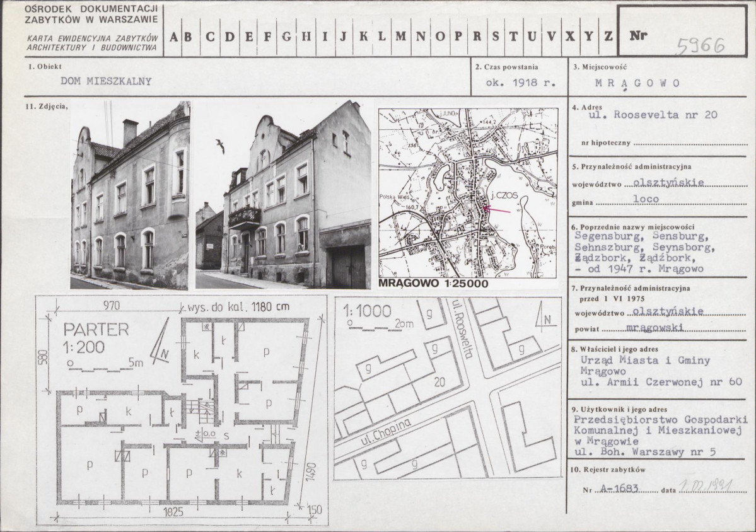Click building number 20 on the site plan
The image size is (756, 532).
(x=439, y=383)
